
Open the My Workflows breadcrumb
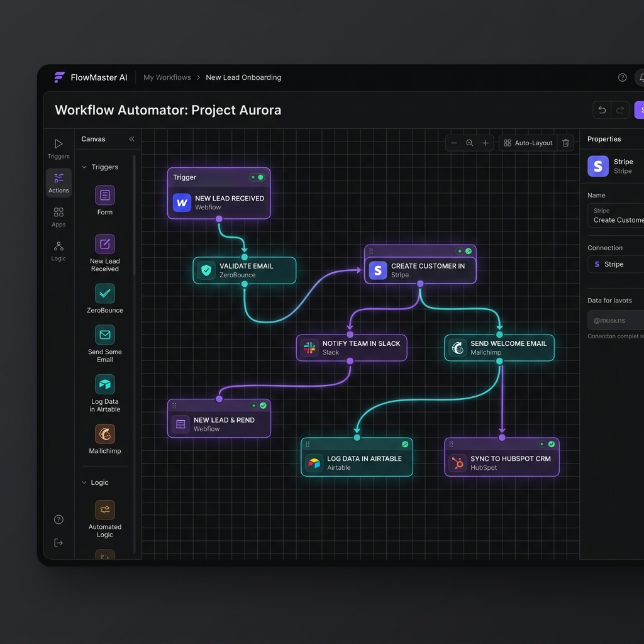(167, 77)
